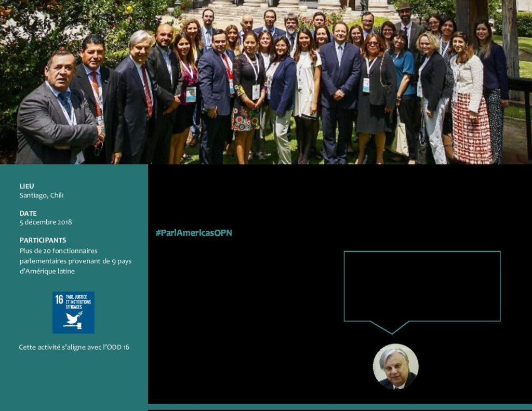Click the group photo at top
Viewport: 532px width, 411px height.
click(266, 82)
